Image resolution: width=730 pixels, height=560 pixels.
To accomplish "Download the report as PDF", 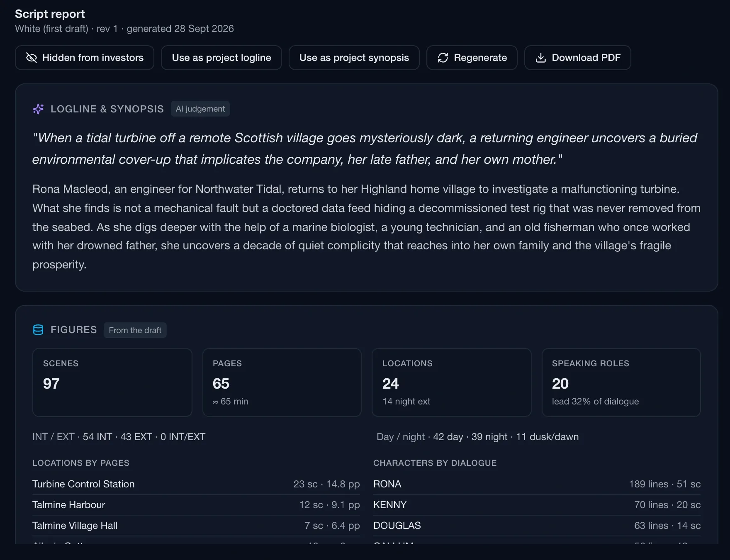I will pyautogui.click(x=578, y=58).
